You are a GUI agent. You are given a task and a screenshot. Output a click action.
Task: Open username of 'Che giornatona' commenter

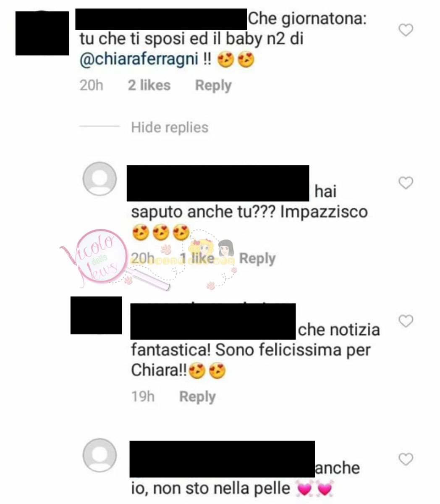[161, 19]
